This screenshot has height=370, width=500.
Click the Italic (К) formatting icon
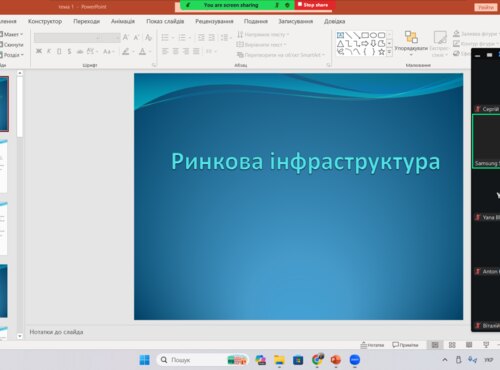tap(49, 51)
